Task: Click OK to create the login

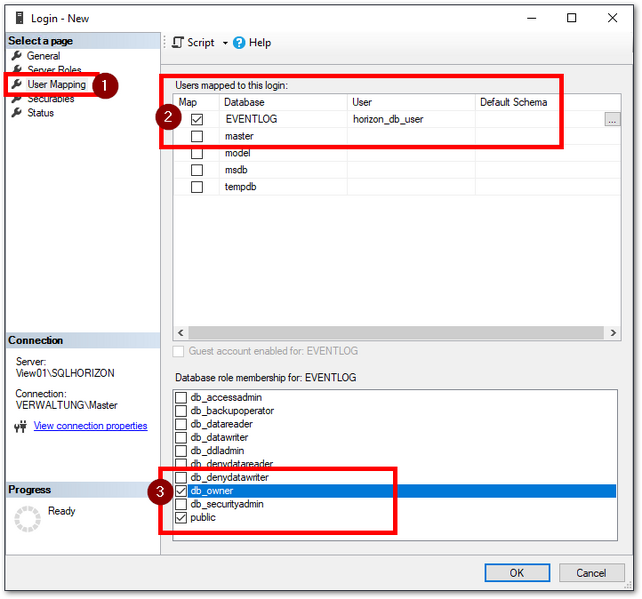Action: click(x=516, y=573)
